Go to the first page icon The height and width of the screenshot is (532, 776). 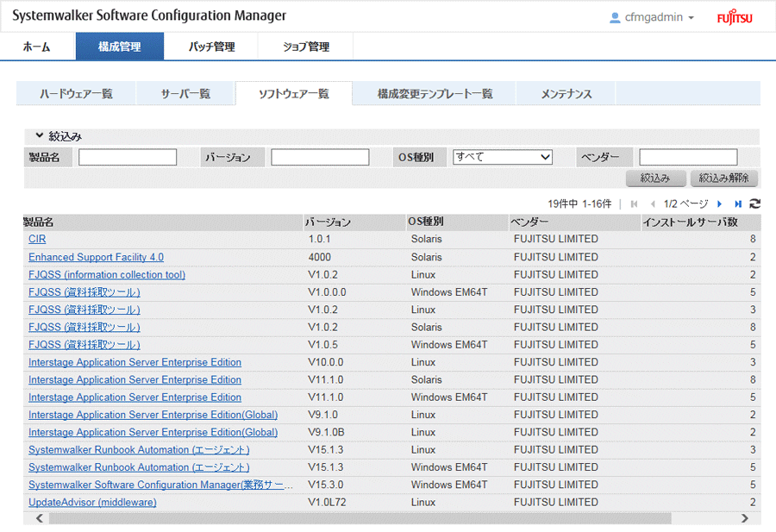pyautogui.click(x=634, y=203)
